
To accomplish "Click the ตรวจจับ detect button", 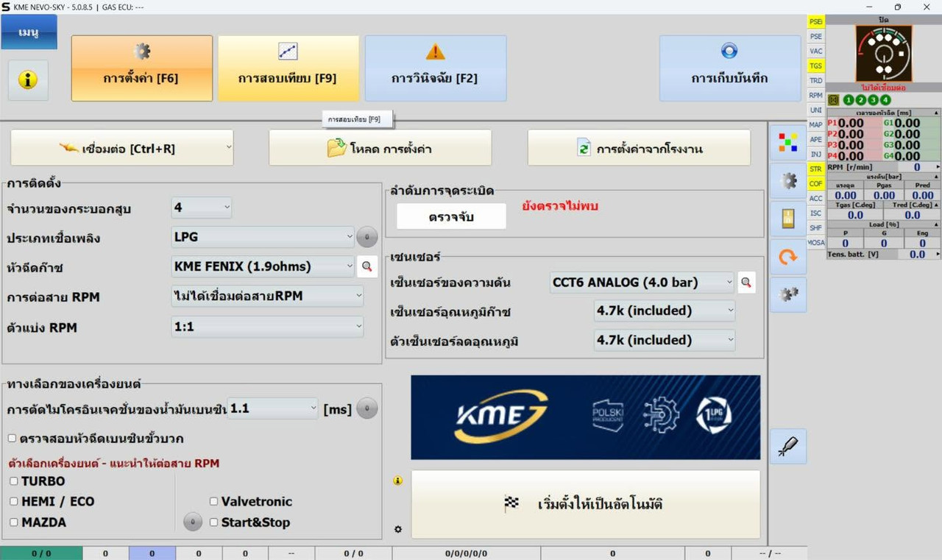I will tap(451, 216).
